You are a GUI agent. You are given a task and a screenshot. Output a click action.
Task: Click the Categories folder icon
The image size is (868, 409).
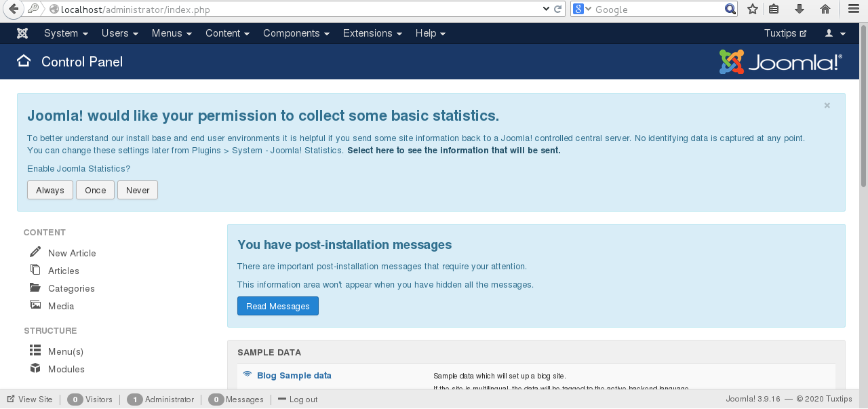(x=35, y=287)
